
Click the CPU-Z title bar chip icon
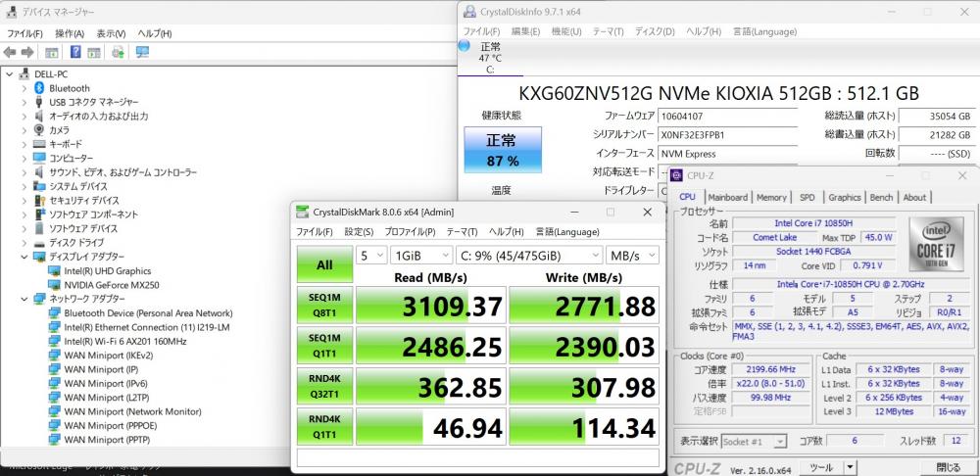(676, 175)
